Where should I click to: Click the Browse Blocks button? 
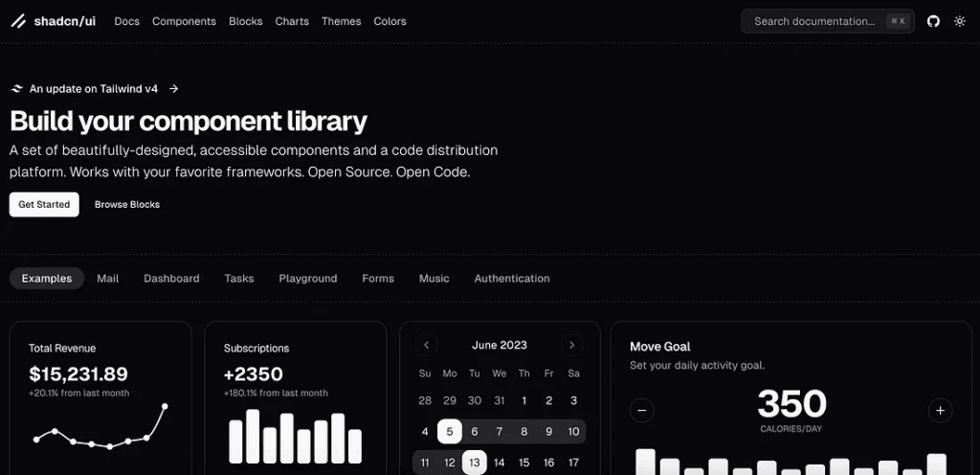(127, 204)
